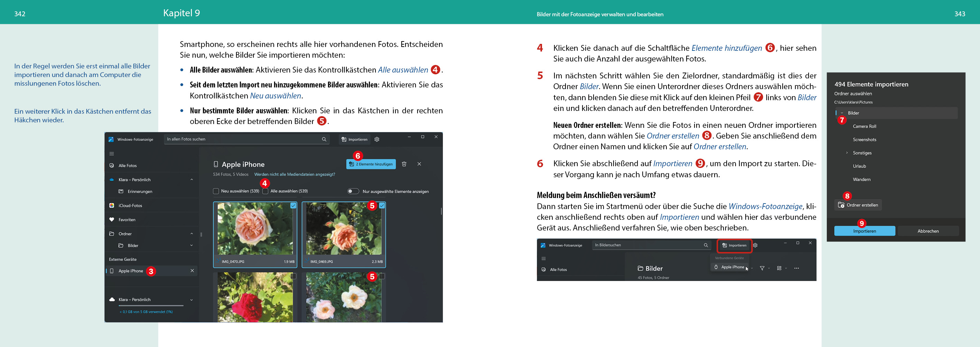Remove Apple iPhone via its X icon in sidebar
The width and height of the screenshot is (980, 347).
pos(192,271)
